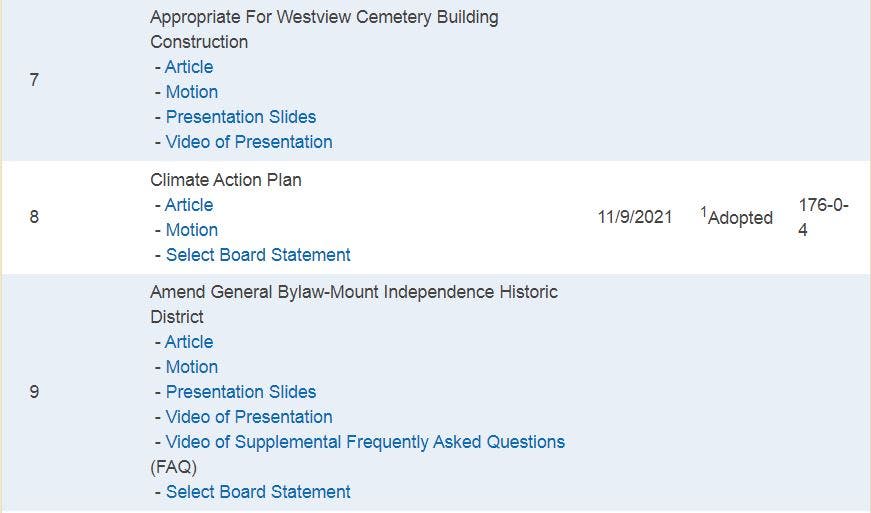Open Motion link for Mount Independence Historic District
The height and width of the screenshot is (513, 871).
[x=192, y=367]
